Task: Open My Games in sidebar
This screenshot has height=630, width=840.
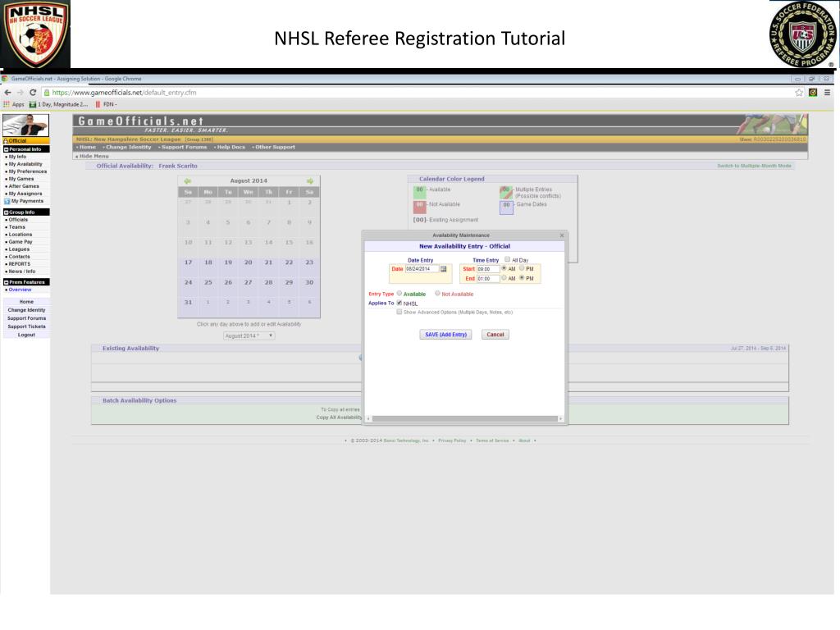Action: (21, 179)
